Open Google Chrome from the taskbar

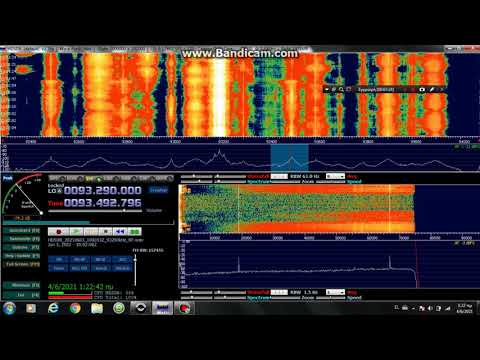coord(75,308)
